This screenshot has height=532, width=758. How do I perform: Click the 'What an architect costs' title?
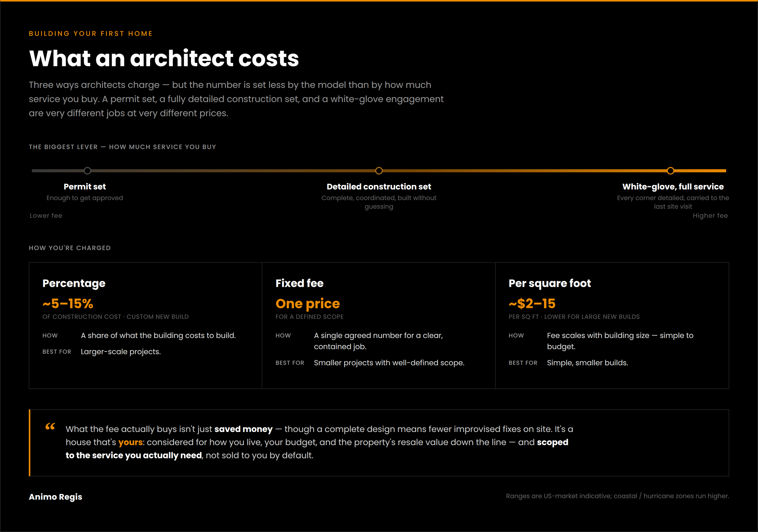coord(164,59)
